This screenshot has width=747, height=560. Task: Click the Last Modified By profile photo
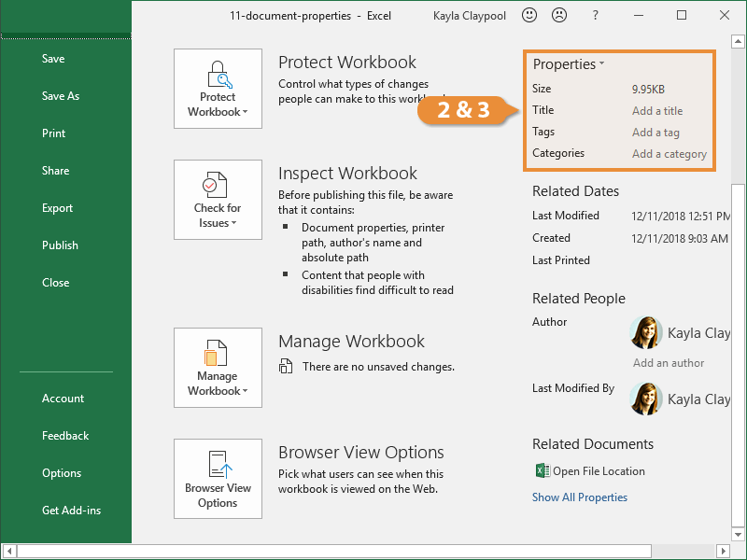[646, 399]
